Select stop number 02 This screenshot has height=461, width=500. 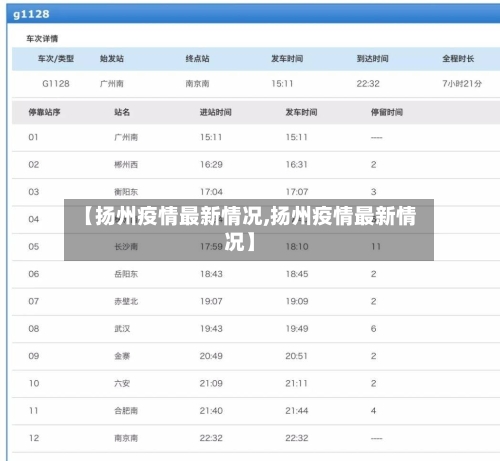(34, 164)
